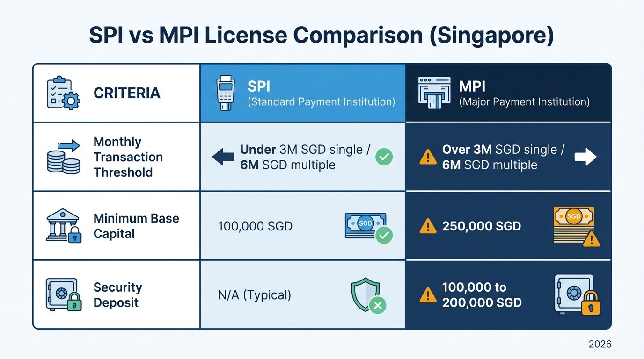Select the SPI payment terminal icon
Viewport: 644px width, 359px height.
pyautogui.click(x=225, y=92)
